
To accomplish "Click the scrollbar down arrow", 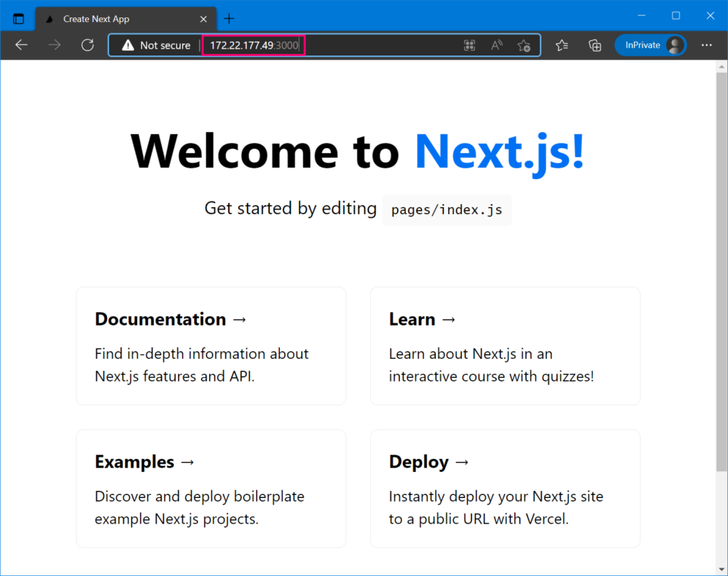I will click(x=721, y=568).
